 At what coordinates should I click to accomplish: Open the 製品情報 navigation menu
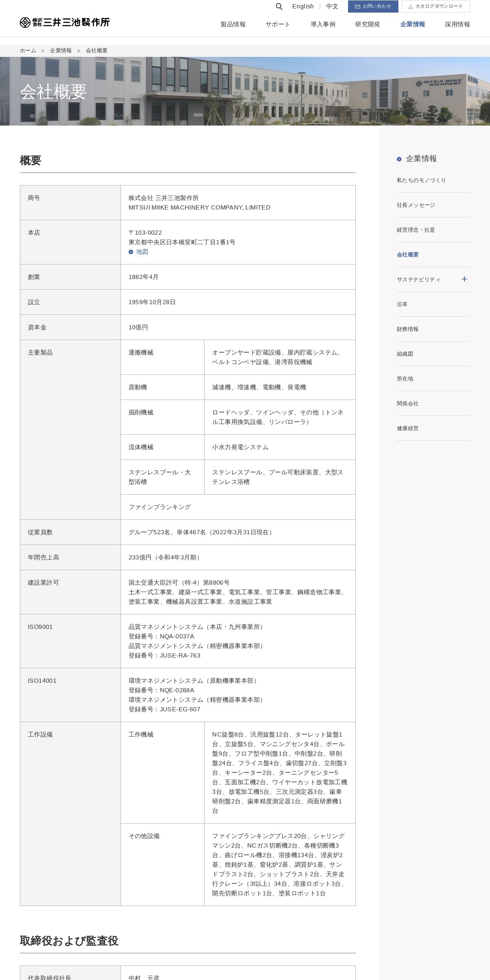coord(233,24)
